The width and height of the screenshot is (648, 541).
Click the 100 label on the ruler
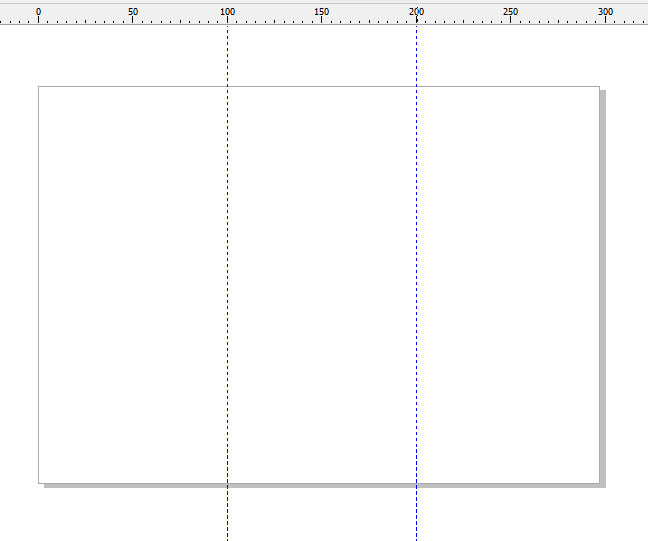pyautogui.click(x=227, y=12)
